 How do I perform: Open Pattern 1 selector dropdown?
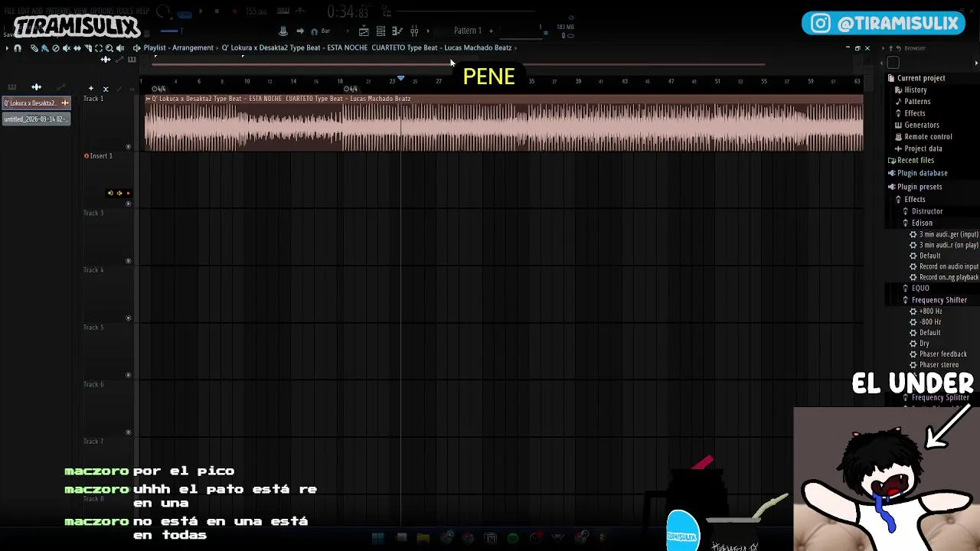coord(468,31)
